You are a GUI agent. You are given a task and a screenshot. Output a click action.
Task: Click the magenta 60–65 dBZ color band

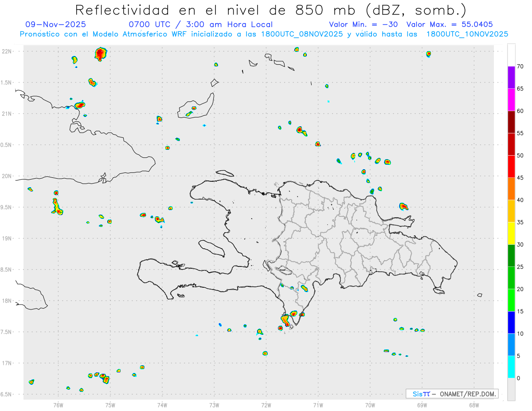[511, 100]
